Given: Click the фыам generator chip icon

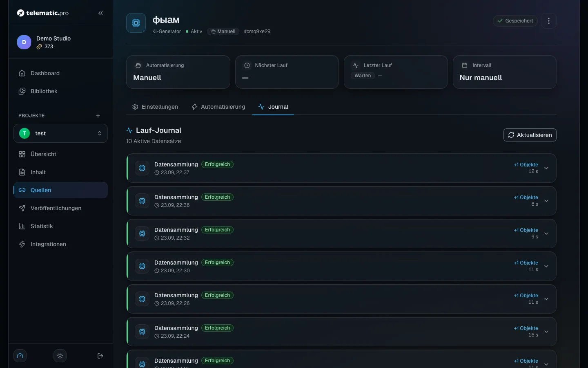Looking at the screenshot, I should tap(136, 23).
